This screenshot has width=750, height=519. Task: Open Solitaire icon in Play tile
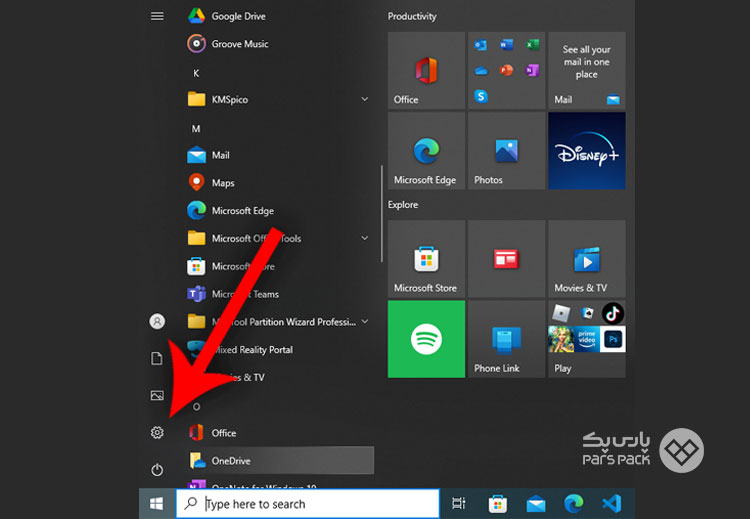click(x=587, y=314)
